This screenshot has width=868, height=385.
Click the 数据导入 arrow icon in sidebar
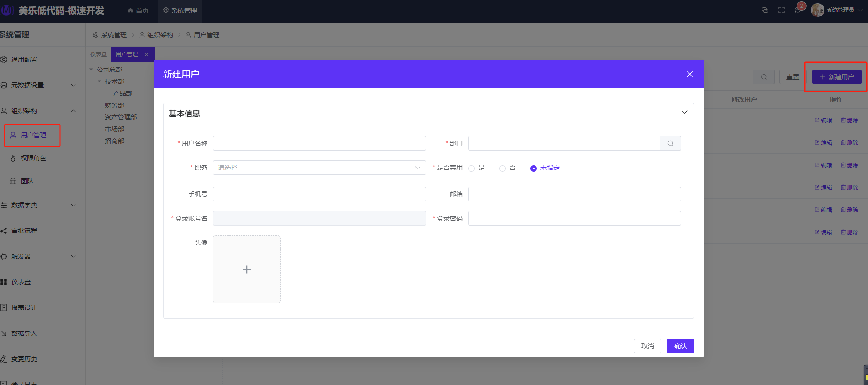(4, 333)
